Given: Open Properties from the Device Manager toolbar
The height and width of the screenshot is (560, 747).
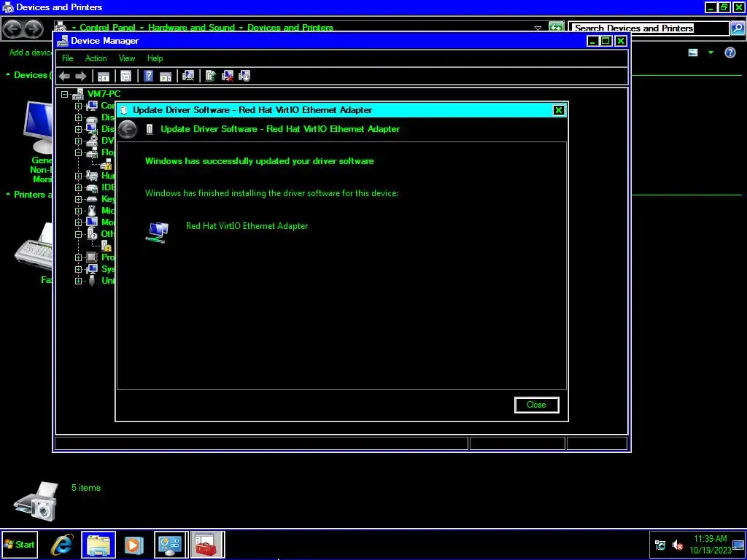Looking at the screenshot, I should click(x=125, y=76).
